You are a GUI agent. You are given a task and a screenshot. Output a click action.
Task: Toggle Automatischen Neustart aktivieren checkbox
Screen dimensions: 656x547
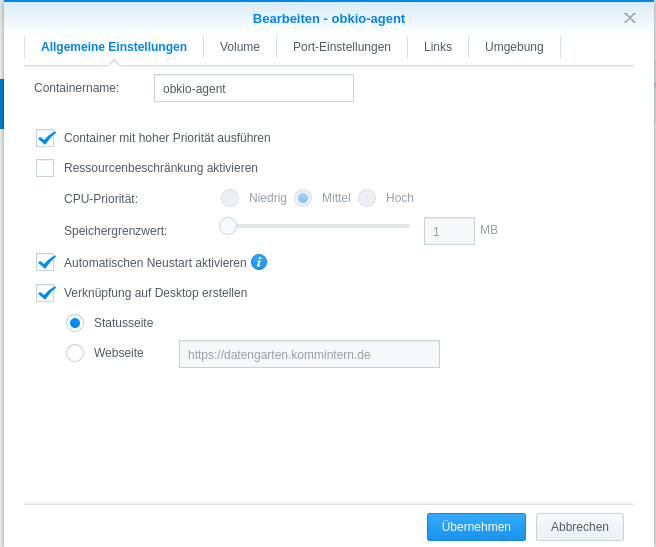[x=45, y=262]
